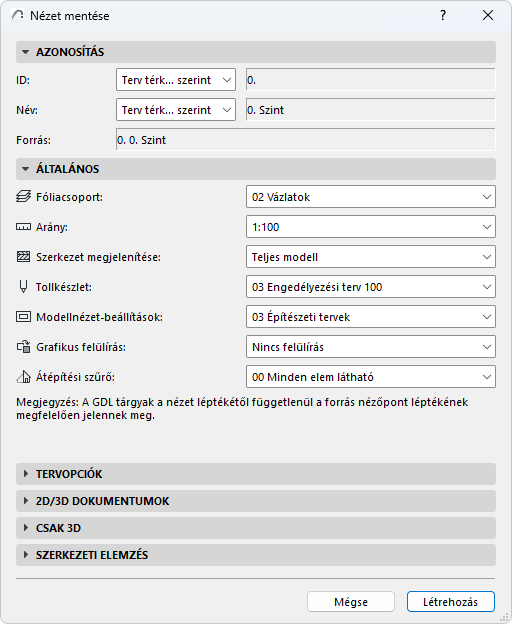
Task: Click the Mégse cancel button
Action: point(351,602)
